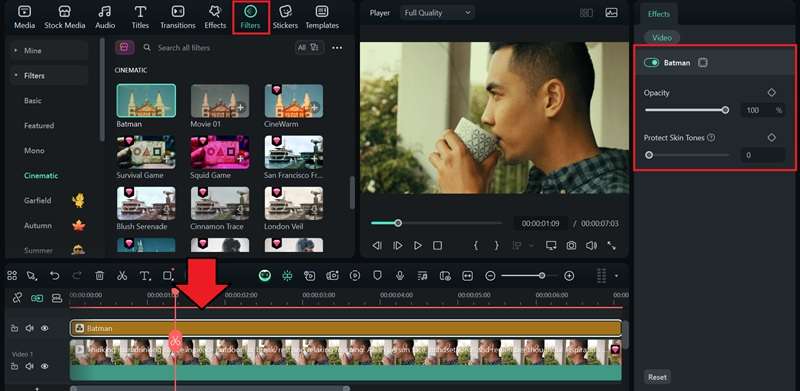Enter fullscreen preview with expand arrows icon
This screenshot has width=800, height=391.
(x=612, y=246)
